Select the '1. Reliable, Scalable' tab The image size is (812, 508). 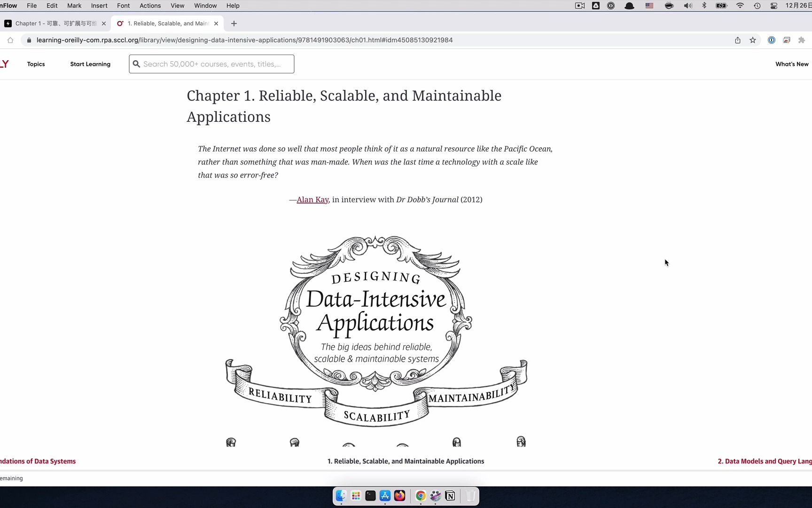pyautogui.click(x=168, y=24)
